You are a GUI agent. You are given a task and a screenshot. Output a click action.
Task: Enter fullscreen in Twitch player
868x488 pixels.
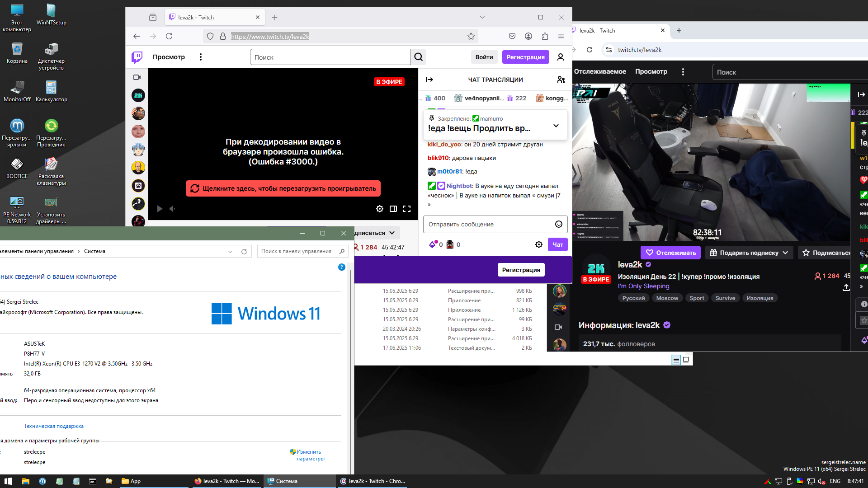coord(407,209)
